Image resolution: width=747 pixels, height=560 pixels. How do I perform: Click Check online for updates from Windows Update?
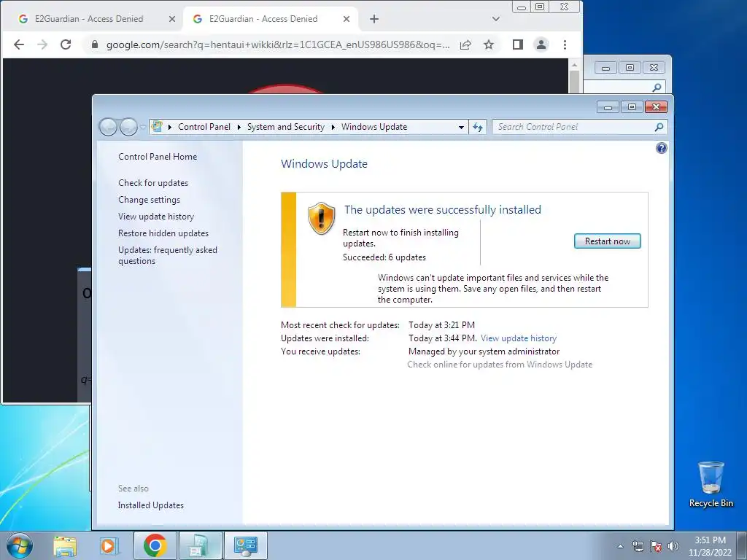[x=500, y=365]
